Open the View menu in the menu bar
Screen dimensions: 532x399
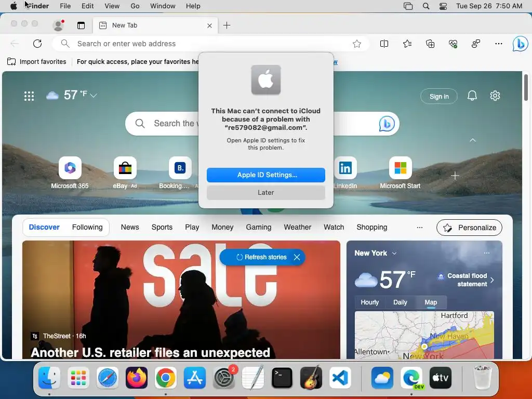(112, 6)
